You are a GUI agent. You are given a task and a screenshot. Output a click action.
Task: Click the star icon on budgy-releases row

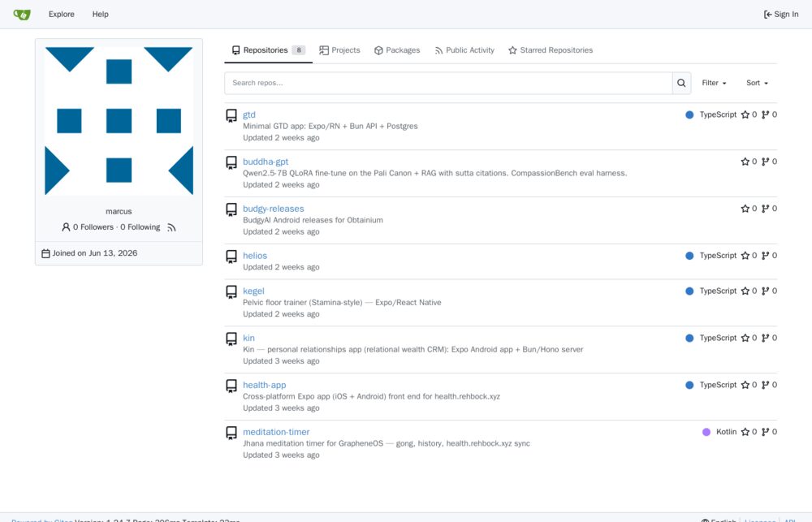pyautogui.click(x=745, y=209)
